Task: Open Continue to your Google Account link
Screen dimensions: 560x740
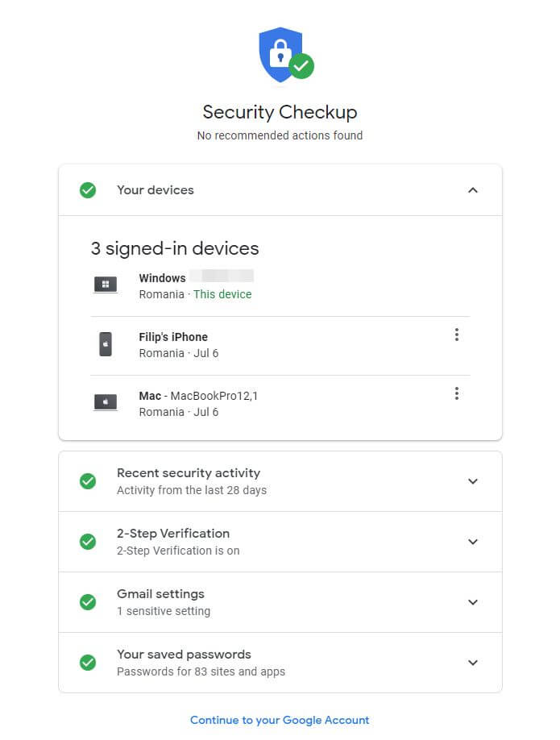Action: pos(280,720)
